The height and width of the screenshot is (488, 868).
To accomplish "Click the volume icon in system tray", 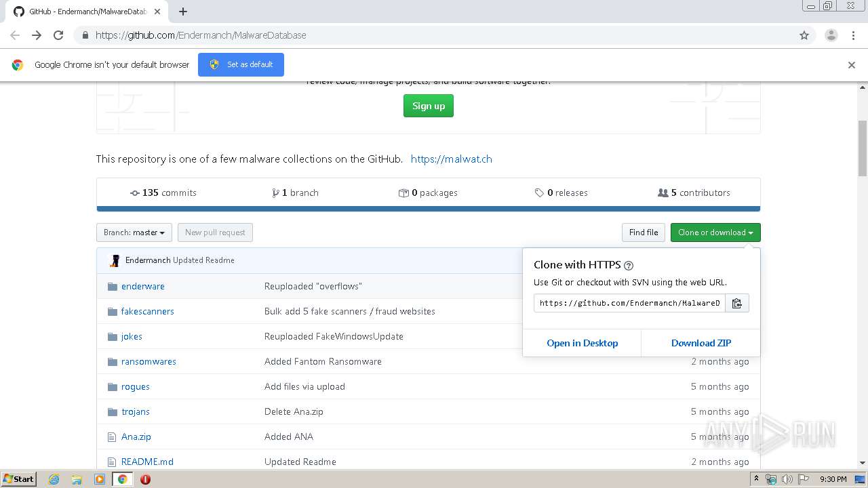I will (787, 479).
